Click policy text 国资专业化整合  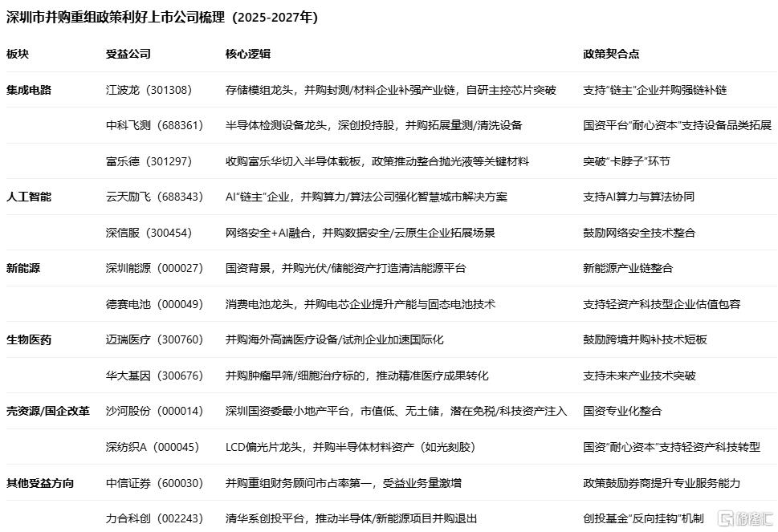(622, 411)
